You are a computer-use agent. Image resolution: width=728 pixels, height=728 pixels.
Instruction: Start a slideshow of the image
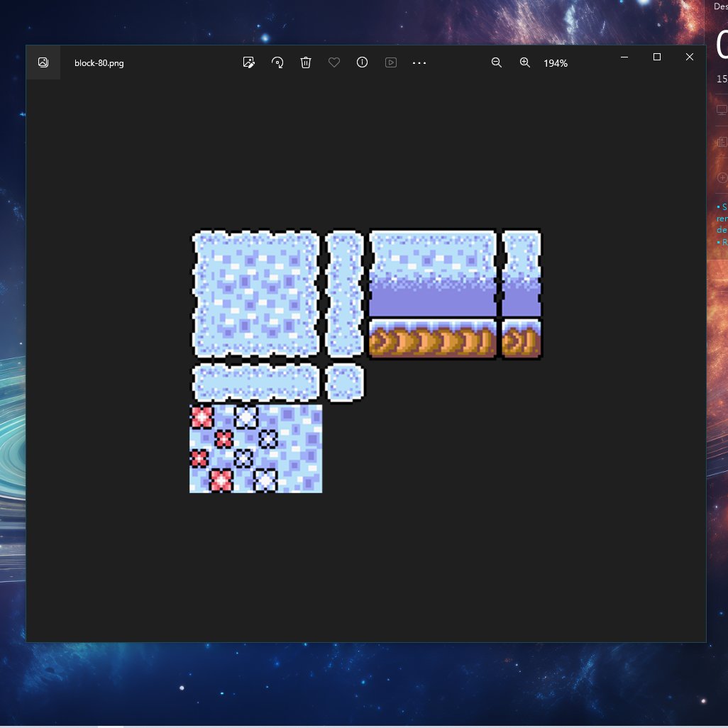[390, 62]
